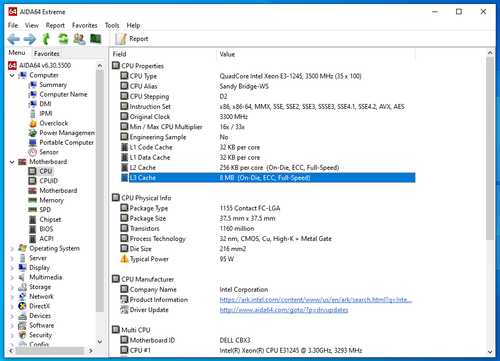Click the Typical Power warning icon
The height and width of the screenshot is (361, 500).
124,259
